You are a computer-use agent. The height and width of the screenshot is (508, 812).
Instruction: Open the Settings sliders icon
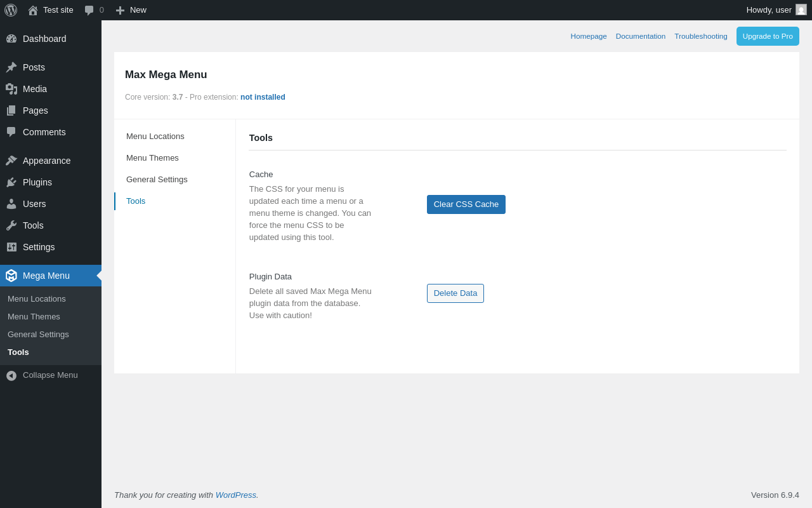click(x=11, y=247)
